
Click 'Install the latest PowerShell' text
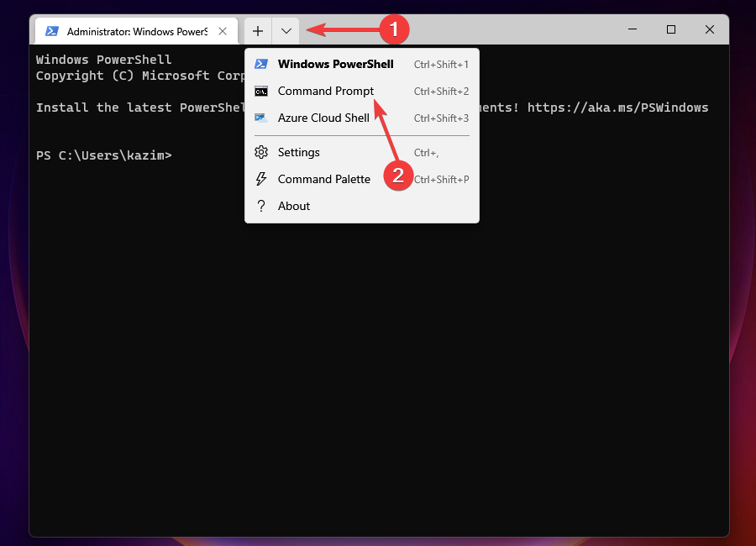coord(140,108)
